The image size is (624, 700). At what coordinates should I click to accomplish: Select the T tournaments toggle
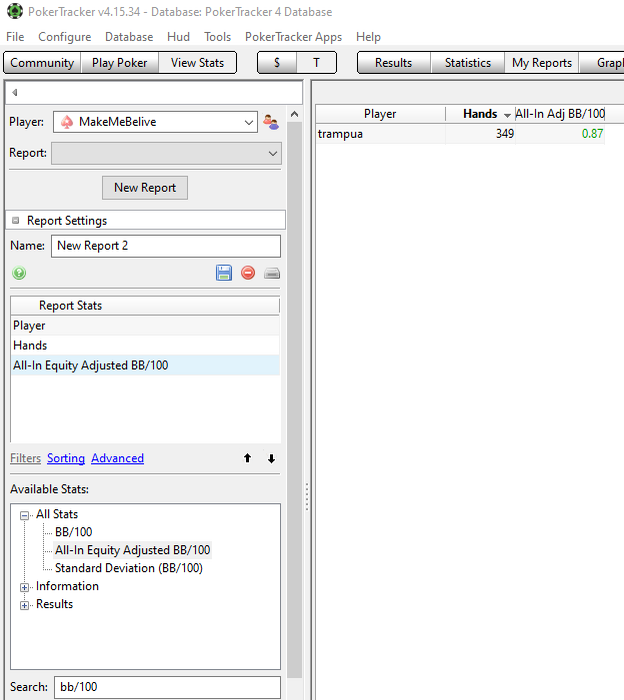[316, 62]
